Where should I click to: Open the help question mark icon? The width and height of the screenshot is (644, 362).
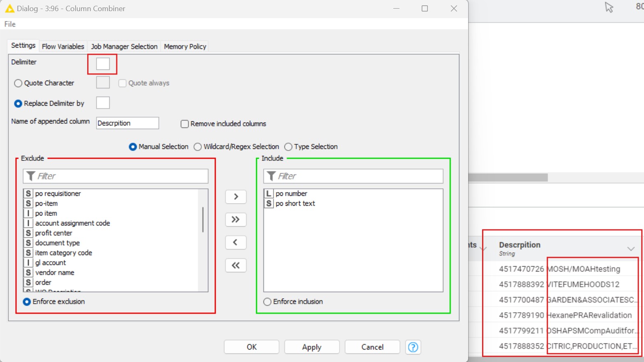[x=413, y=347]
